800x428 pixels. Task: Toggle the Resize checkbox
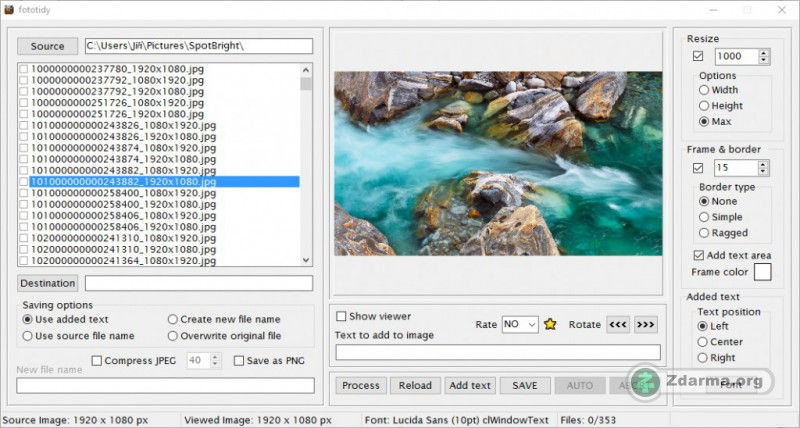[698, 56]
